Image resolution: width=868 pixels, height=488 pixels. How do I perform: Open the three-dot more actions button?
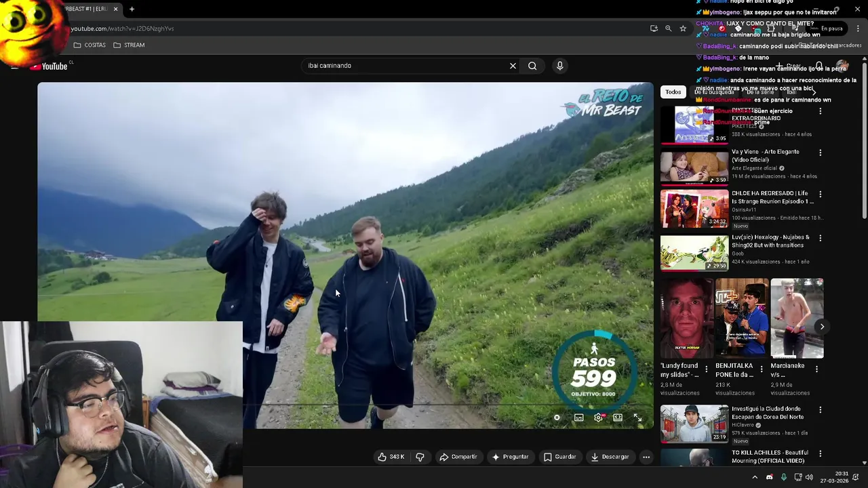pyautogui.click(x=646, y=457)
